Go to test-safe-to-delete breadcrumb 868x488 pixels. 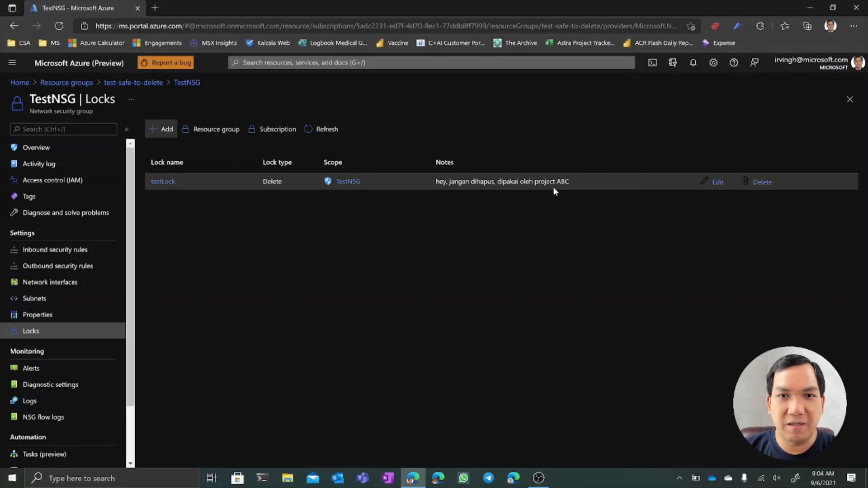click(133, 82)
